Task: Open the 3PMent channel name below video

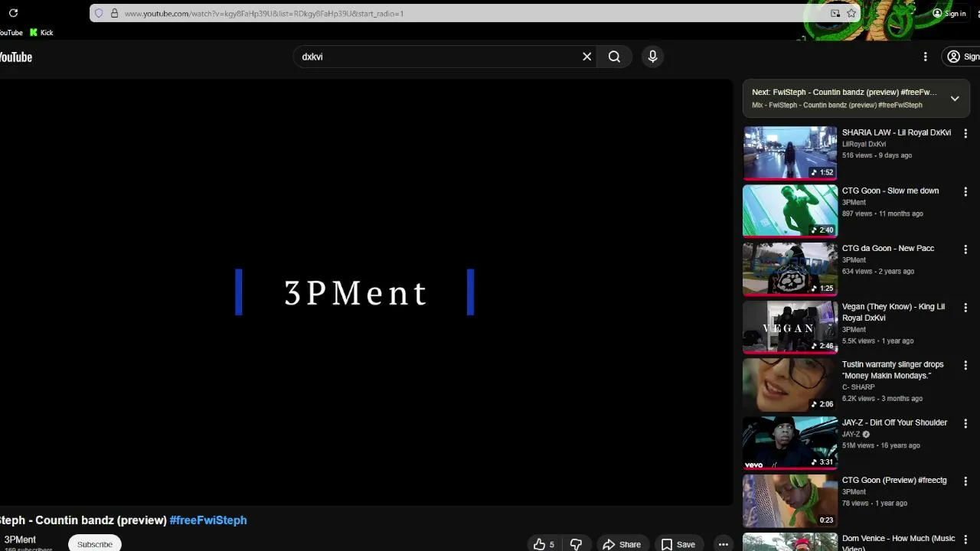Action: coord(20,540)
